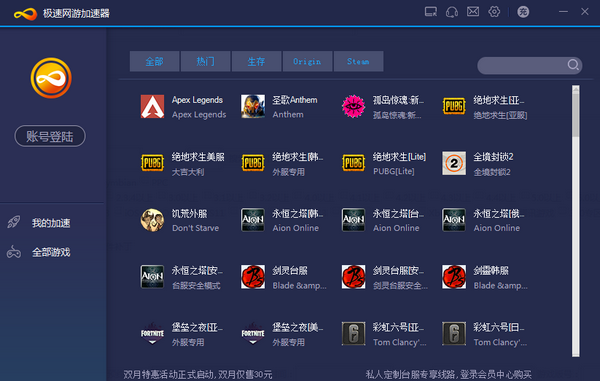Select the Don't Starve game icon
The height and width of the screenshot is (381, 600).
pos(152,220)
